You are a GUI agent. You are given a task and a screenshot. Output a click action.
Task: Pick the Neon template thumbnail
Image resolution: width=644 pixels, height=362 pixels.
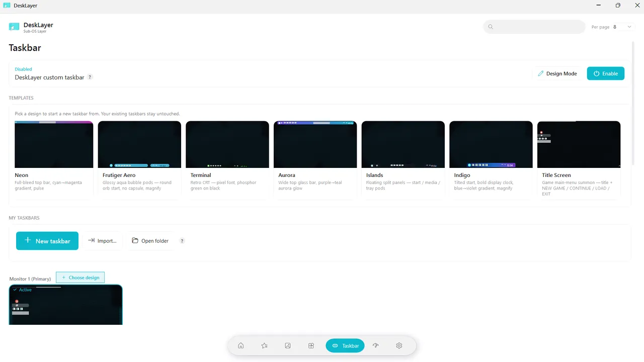tap(54, 144)
